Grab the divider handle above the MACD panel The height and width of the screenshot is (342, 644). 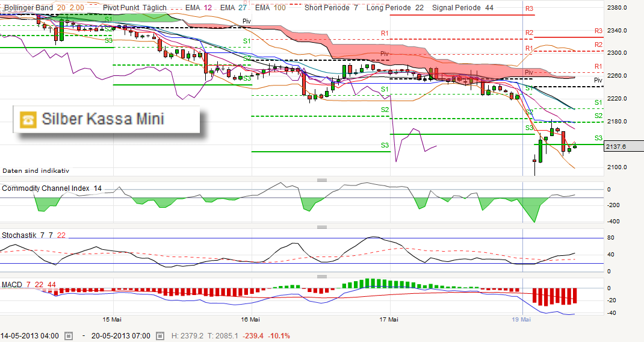(322, 276)
